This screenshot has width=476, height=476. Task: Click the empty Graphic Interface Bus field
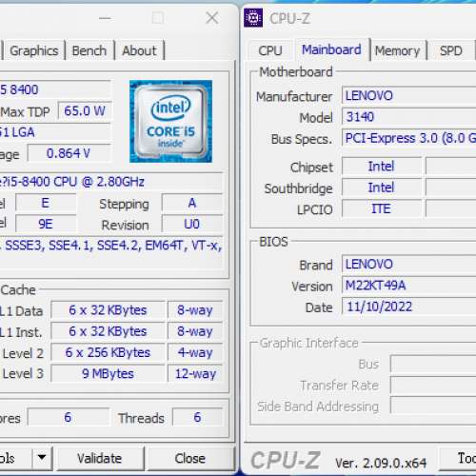tap(433, 364)
